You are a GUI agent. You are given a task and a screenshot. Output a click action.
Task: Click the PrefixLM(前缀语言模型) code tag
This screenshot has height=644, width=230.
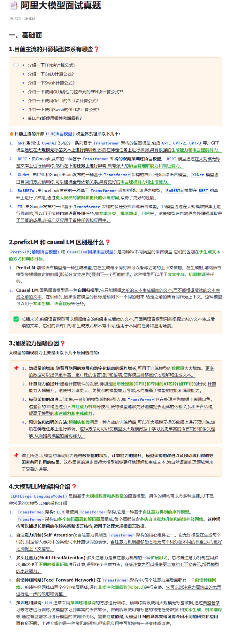(x=34, y=252)
